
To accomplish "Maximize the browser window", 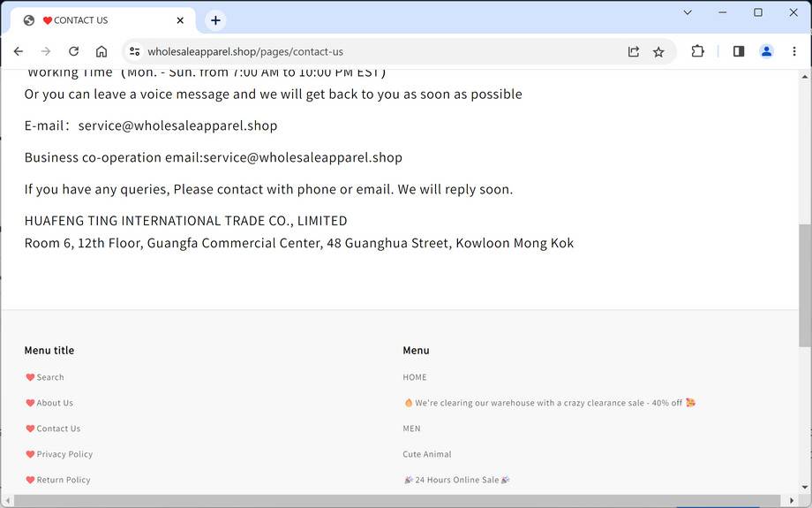I will pyautogui.click(x=758, y=12).
